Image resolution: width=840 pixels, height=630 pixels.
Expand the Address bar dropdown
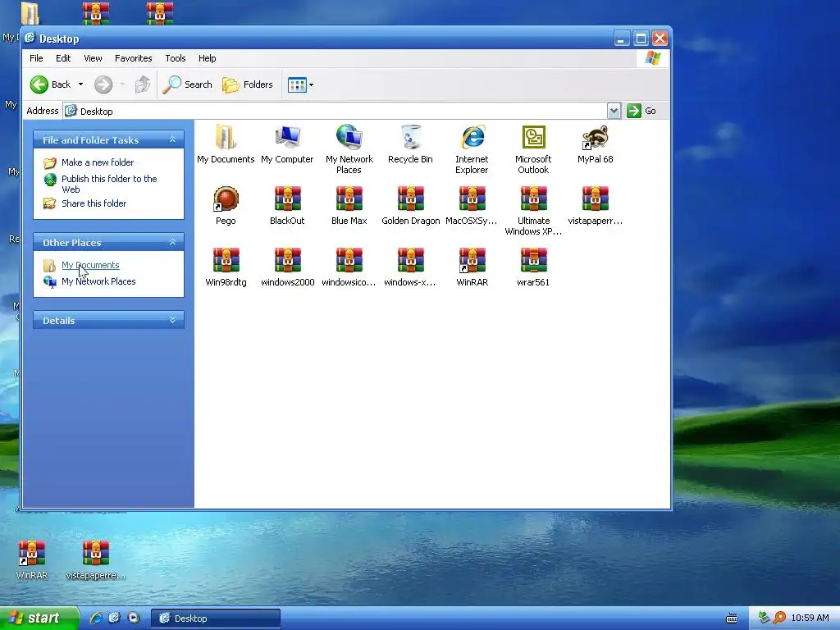[x=614, y=111]
